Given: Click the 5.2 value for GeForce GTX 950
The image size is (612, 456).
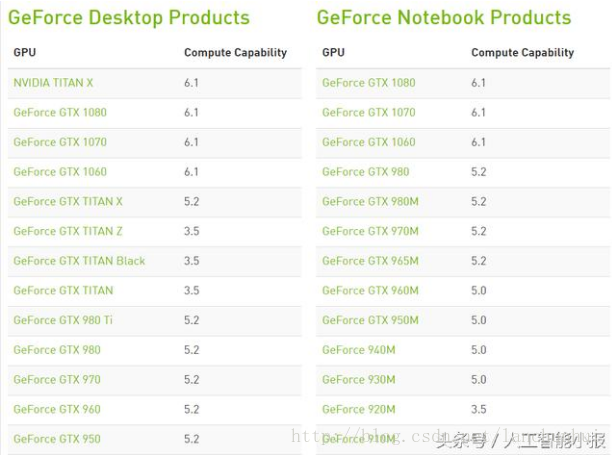Looking at the screenshot, I should pos(192,439).
